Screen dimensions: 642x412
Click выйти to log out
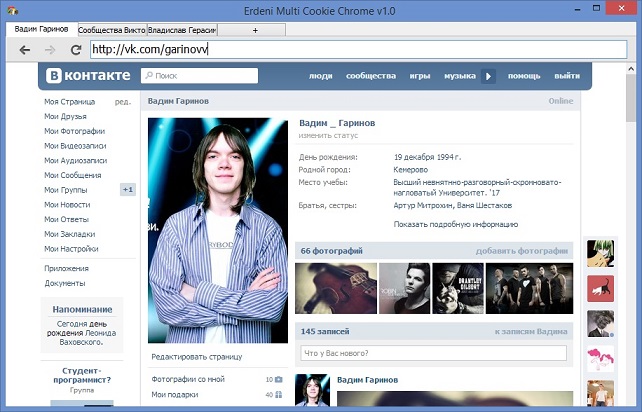click(x=567, y=76)
